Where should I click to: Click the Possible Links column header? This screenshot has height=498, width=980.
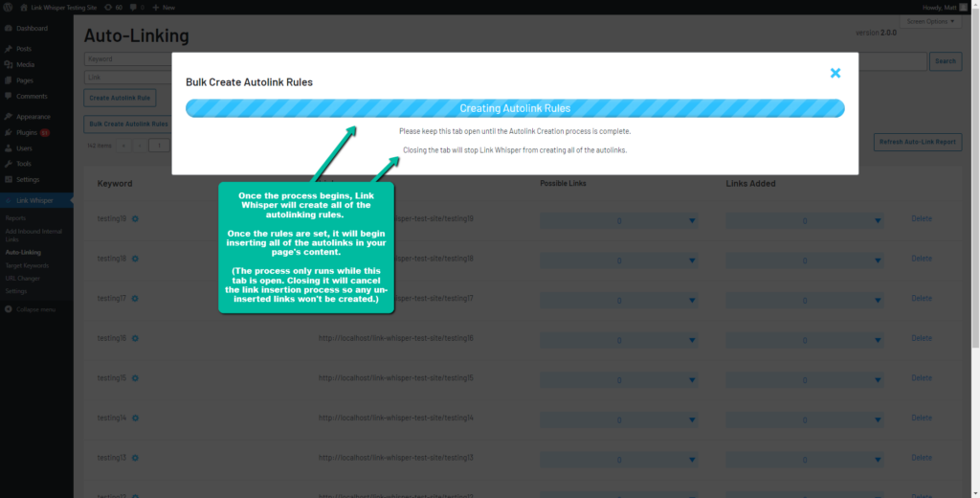(563, 183)
